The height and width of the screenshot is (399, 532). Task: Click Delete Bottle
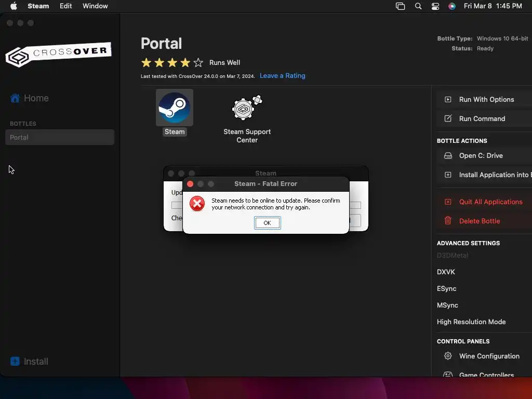(x=480, y=221)
